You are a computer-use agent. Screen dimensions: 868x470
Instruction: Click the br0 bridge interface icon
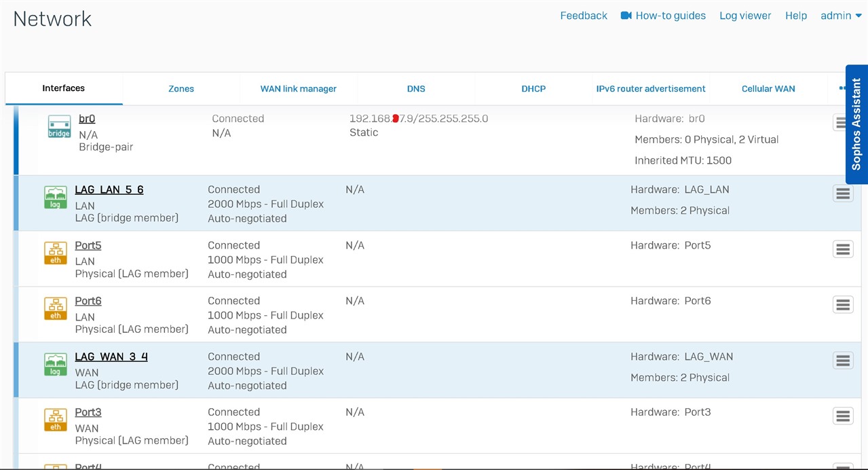tap(59, 126)
